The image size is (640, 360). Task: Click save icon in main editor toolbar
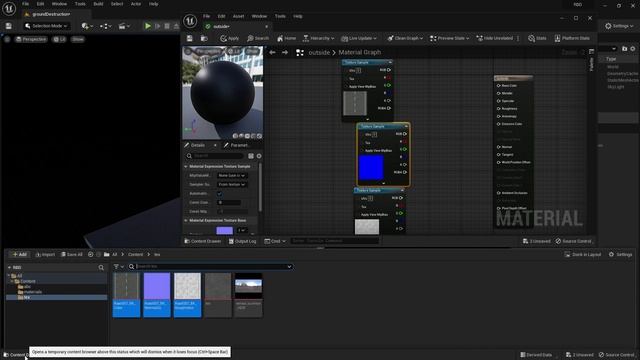coord(9,26)
